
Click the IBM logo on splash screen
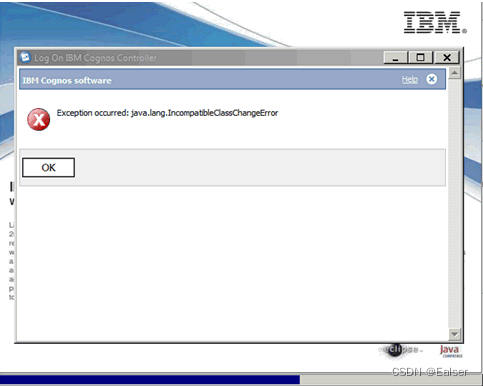tap(435, 23)
